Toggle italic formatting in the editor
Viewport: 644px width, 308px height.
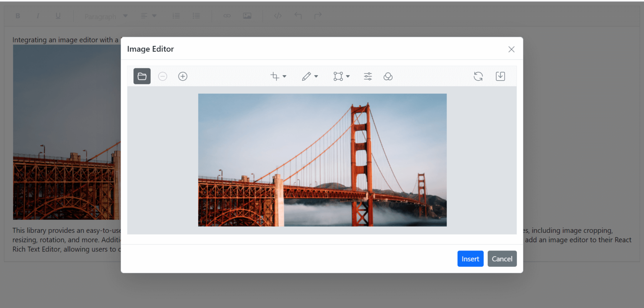[x=38, y=16]
